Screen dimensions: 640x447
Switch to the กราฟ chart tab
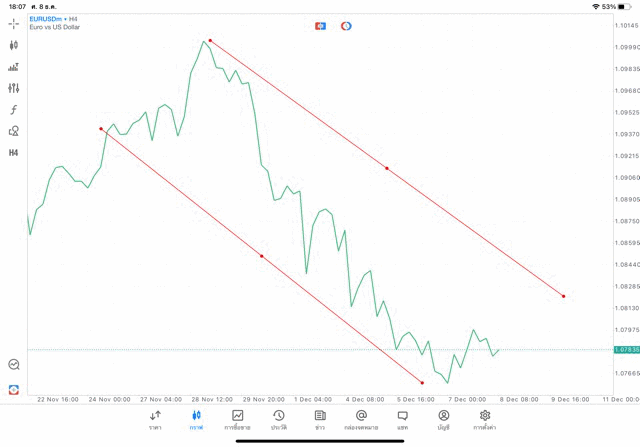[x=197, y=419]
